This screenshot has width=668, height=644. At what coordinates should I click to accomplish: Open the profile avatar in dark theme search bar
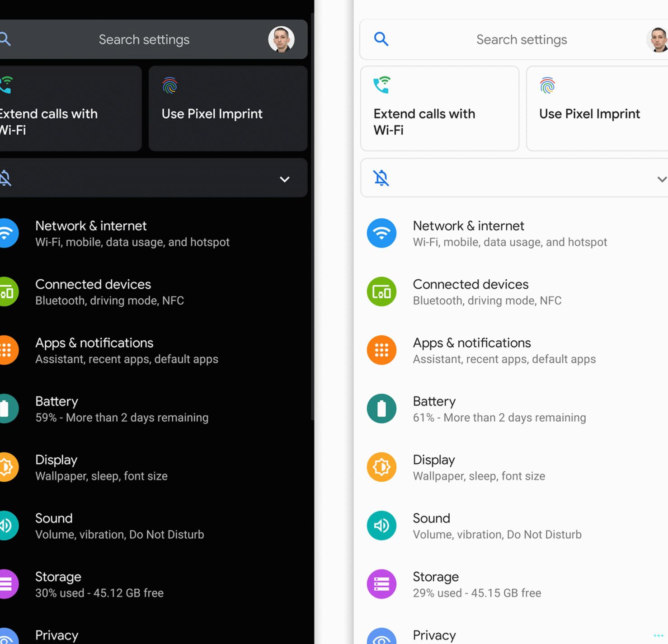click(x=281, y=39)
